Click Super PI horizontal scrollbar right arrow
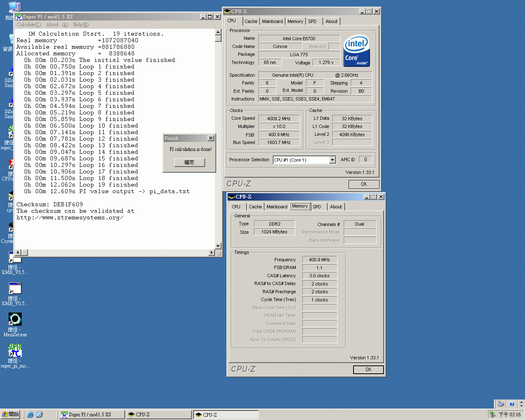Screen dimensions: 525x420 coord(212,253)
